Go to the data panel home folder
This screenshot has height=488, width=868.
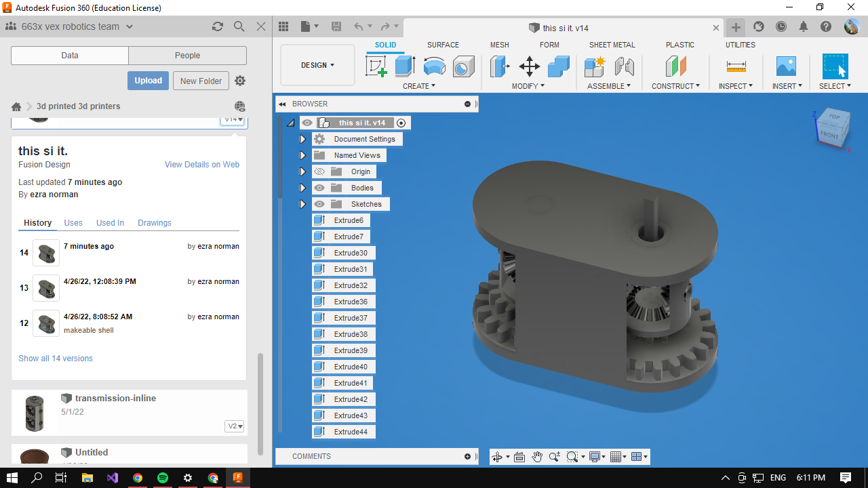pos(16,106)
